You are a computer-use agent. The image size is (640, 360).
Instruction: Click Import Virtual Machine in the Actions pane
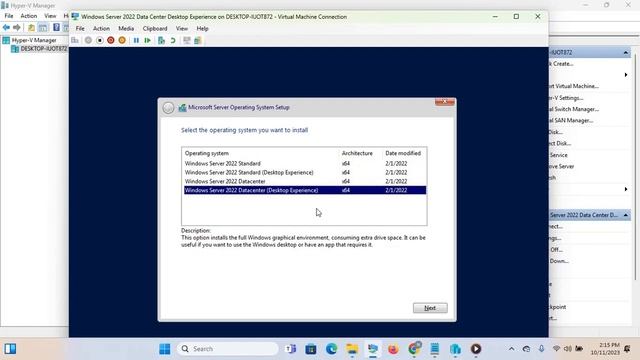[574, 86]
